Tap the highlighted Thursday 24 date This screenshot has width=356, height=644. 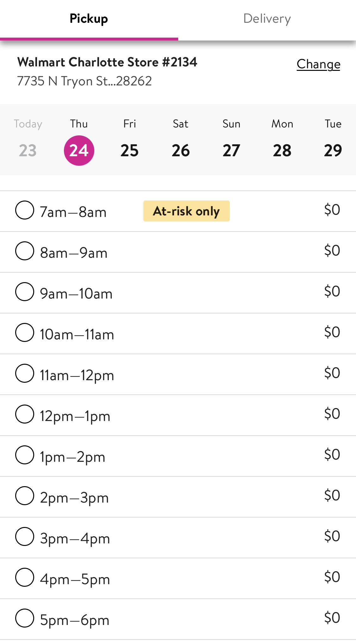click(79, 150)
